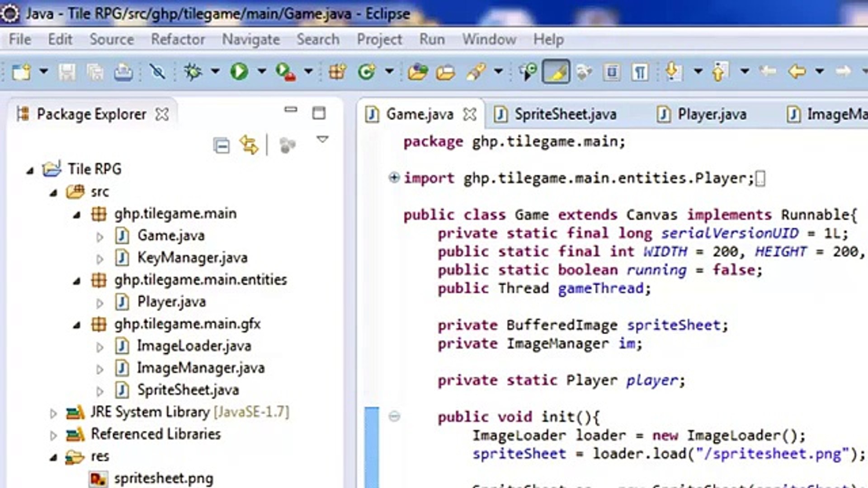Select Game.java in Package Explorer
868x488 pixels.
[x=171, y=235]
